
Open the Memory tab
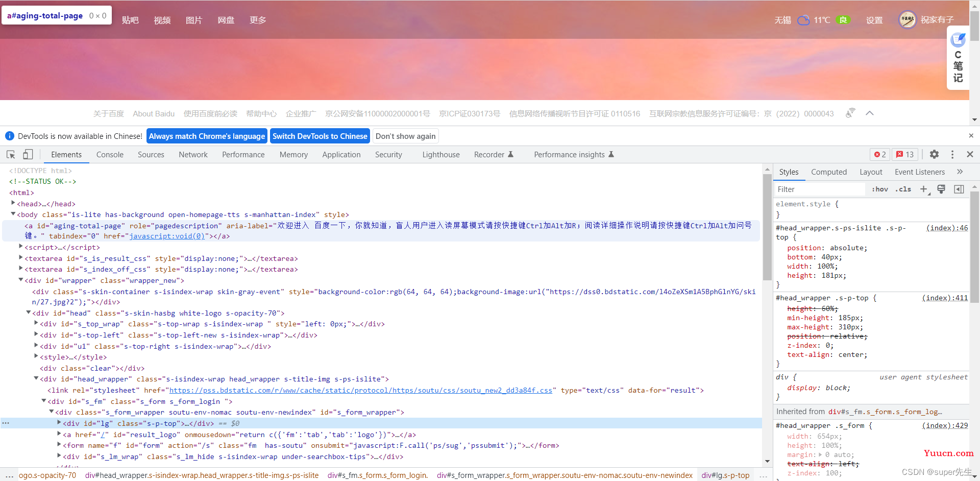click(293, 155)
